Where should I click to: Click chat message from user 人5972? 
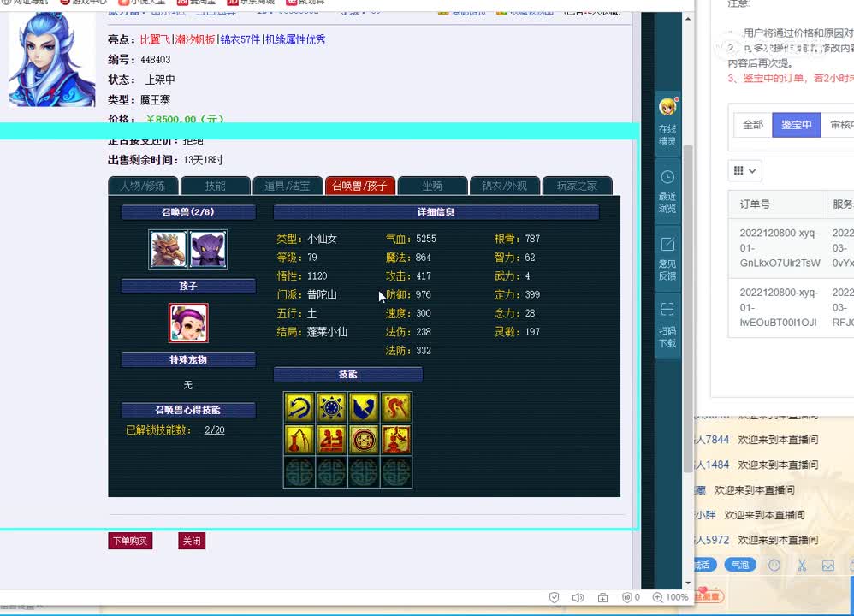(x=757, y=540)
